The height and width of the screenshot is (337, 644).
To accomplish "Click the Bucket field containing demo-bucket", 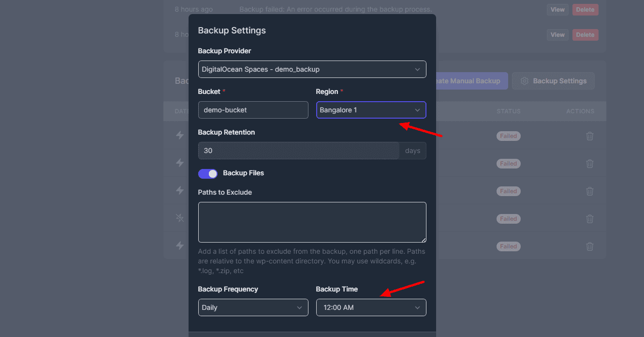I will coord(253,110).
